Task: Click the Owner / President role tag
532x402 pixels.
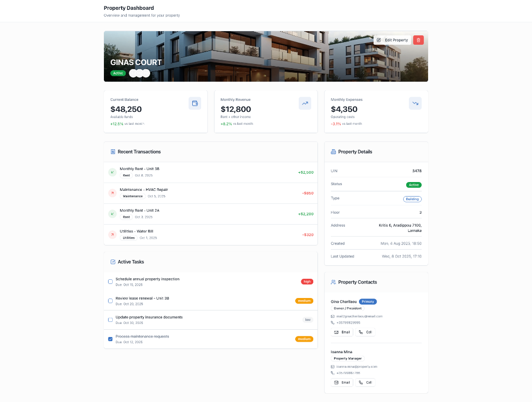Action: pos(348,308)
